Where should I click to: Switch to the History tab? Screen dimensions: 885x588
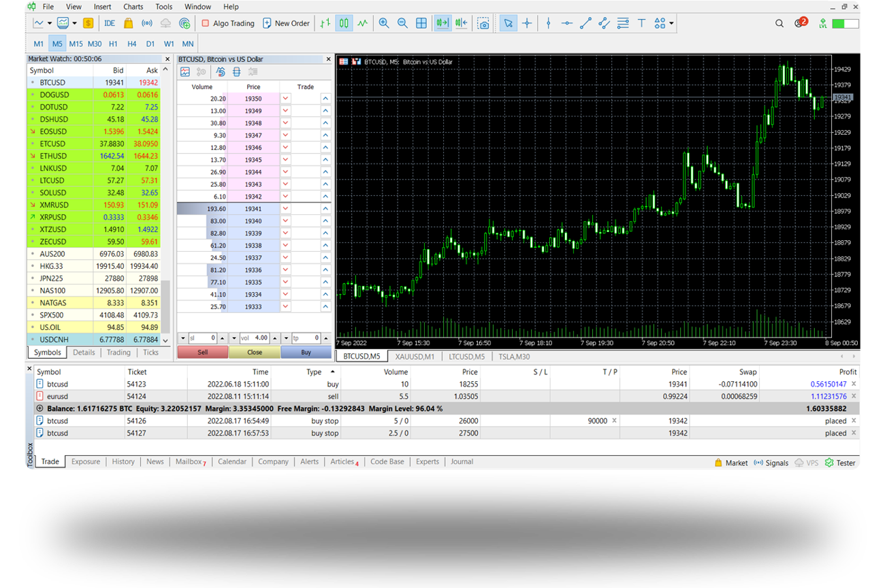[123, 461]
